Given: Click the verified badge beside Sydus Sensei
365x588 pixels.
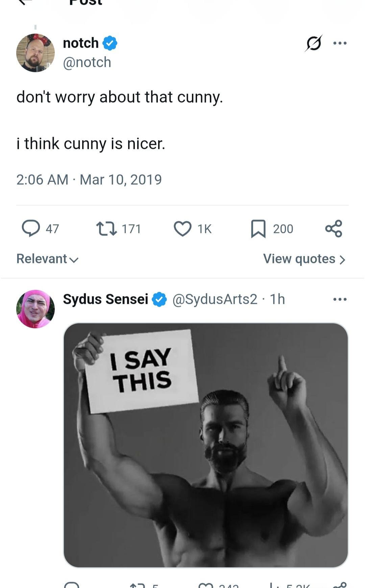Looking at the screenshot, I should coord(159,299).
